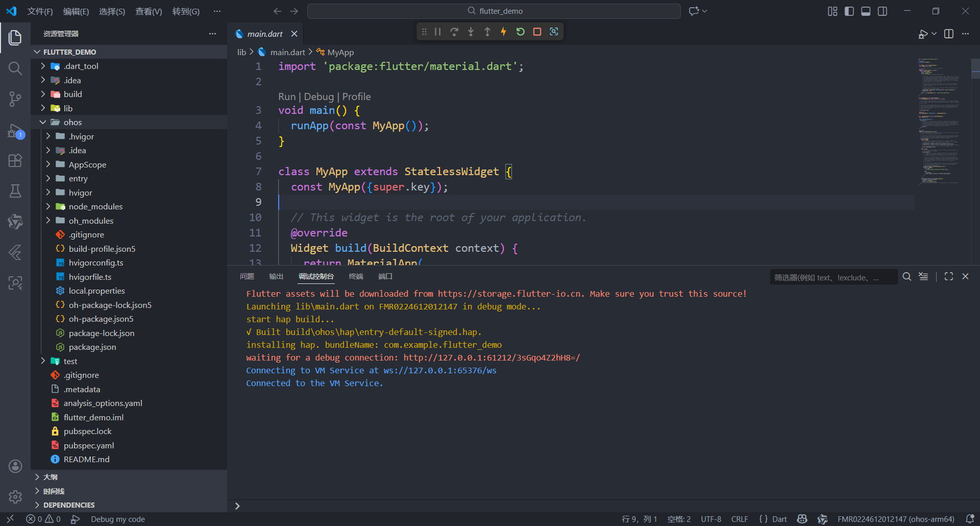This screenshot has height=526, width=980.
Task: Click the Run code lens link
Action: [x=287, y=97]
